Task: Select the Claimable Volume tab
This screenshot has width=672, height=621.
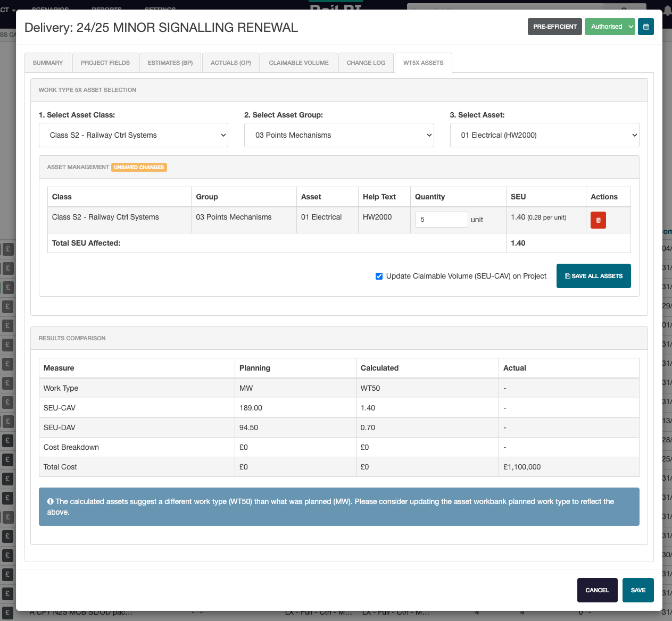Action: (x=298, y=63)
